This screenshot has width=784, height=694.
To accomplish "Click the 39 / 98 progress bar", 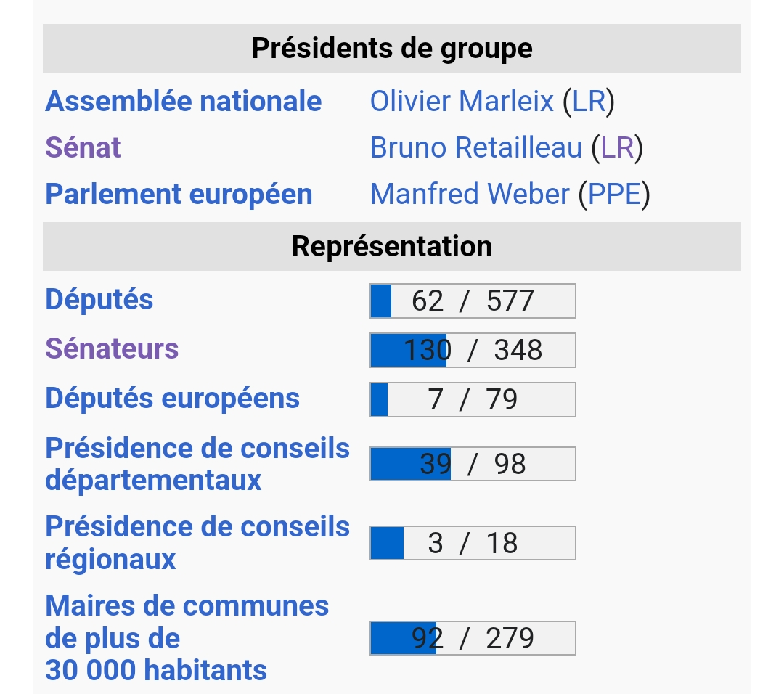I will (x=473, y=464).
